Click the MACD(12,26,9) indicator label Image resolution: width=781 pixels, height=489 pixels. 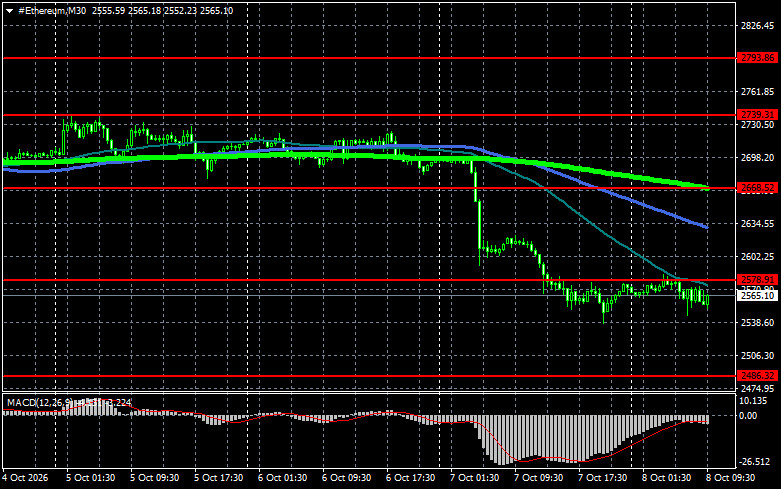(x=41, y=402)
